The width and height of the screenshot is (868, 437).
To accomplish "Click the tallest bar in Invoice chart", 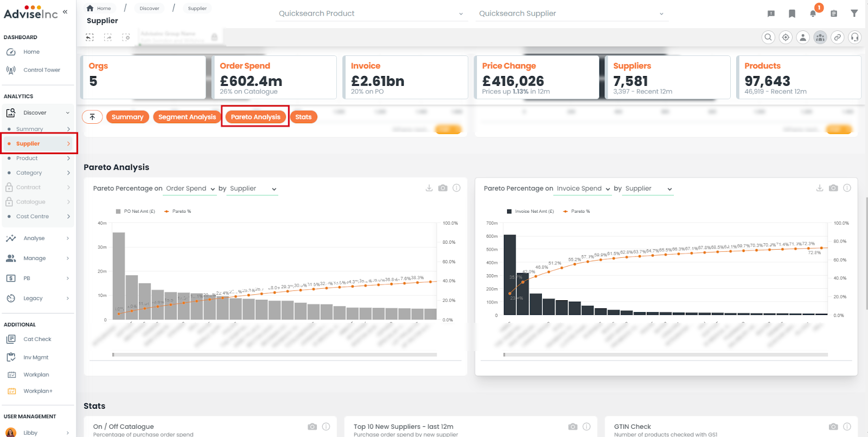I will (509, 275).
